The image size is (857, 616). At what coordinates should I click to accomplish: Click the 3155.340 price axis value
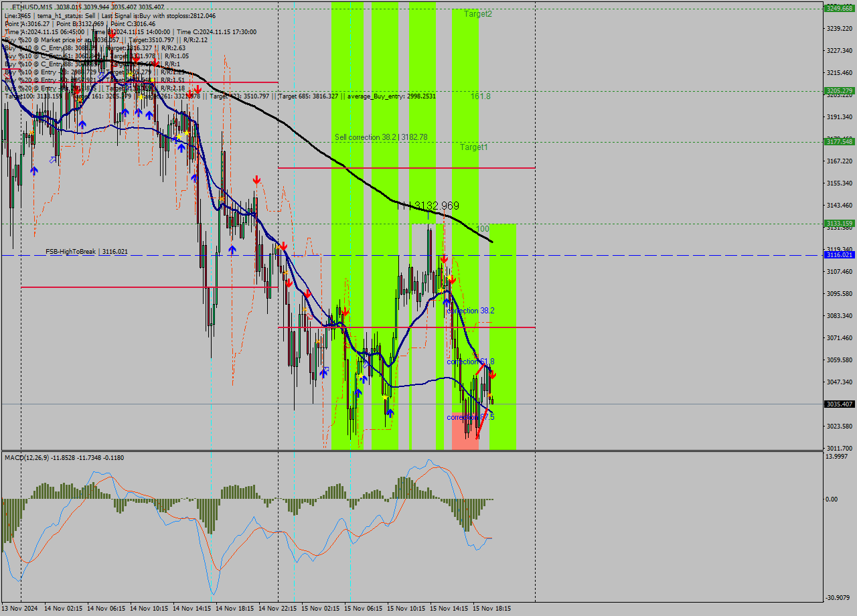coord(840,183)
